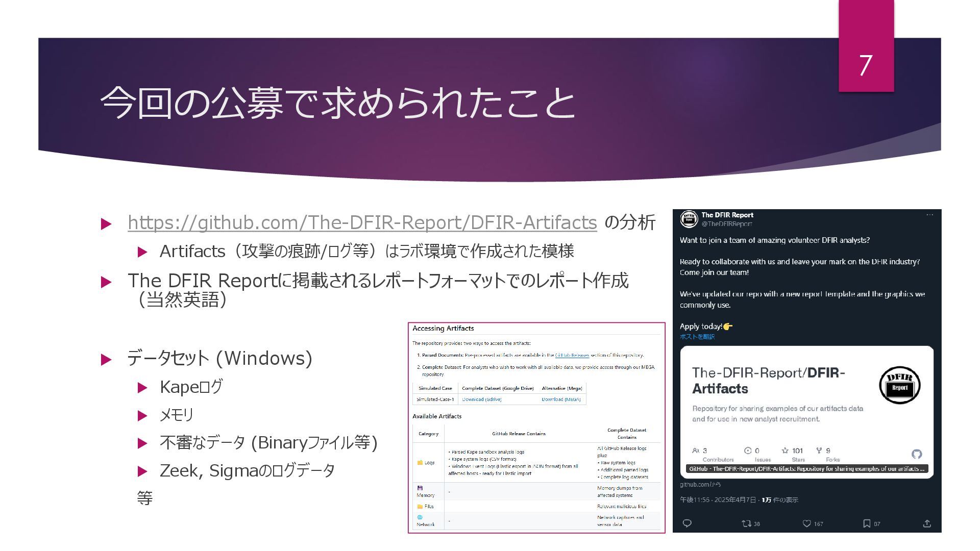Click the 'ポストを翻訳' translate post link
Screen dimensions: 980x551
click(x=697, y=337)
